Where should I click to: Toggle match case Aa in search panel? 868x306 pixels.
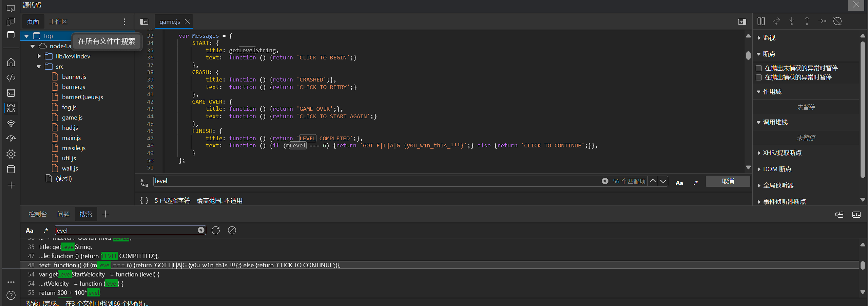[30, 231]
